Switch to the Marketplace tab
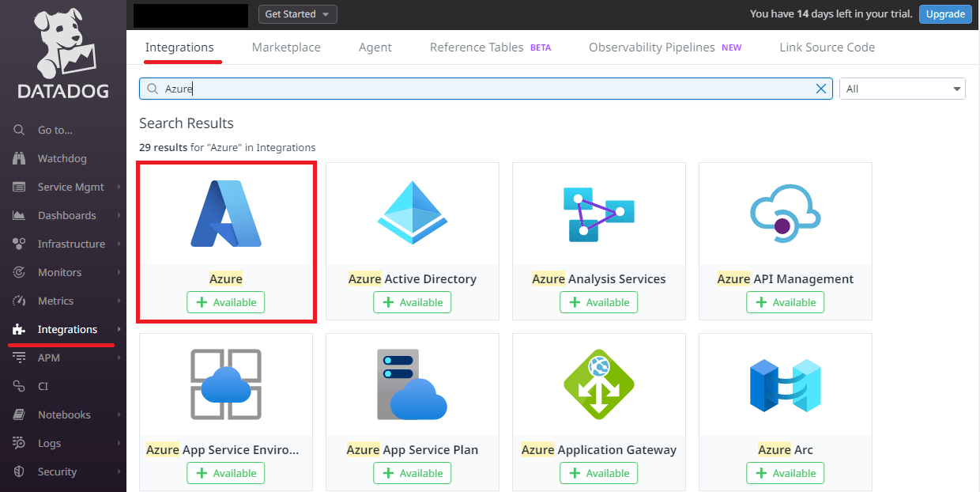 pyautogui.click(x=286, y=47)
